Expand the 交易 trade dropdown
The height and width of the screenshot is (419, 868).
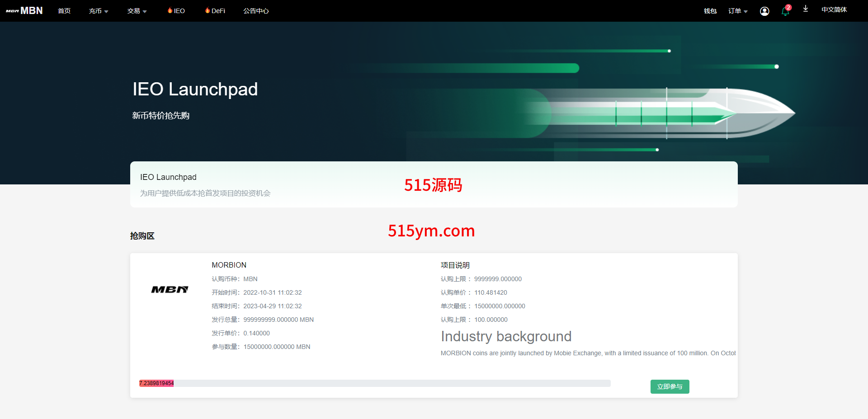(137, 11)
